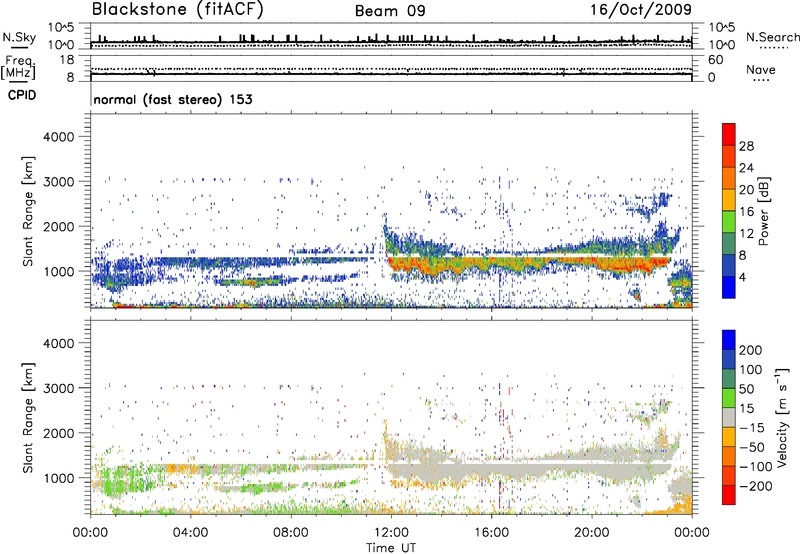This screenshot has width=800, height=554.
Task: Click the "24" label on Power colorbar
Action: coord(746,168)
